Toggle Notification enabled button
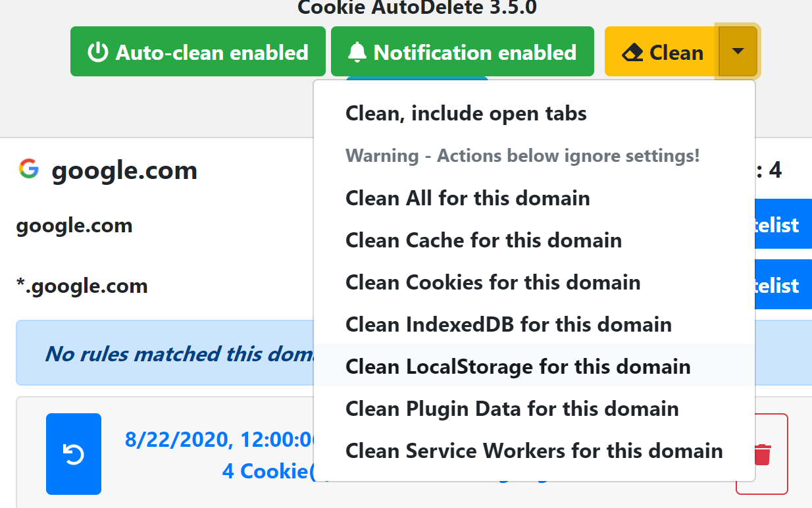This screenshot has width=812, height=508. click(463, 51)
